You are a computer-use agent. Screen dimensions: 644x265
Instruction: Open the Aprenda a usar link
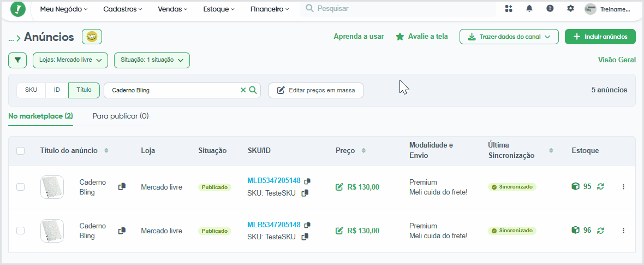tap(359, 37)
